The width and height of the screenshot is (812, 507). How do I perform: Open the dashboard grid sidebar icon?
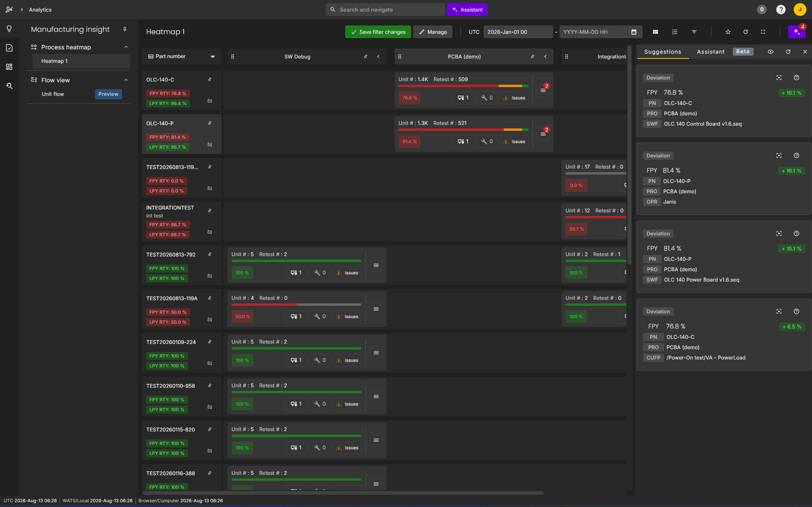[x=9, y=67]
